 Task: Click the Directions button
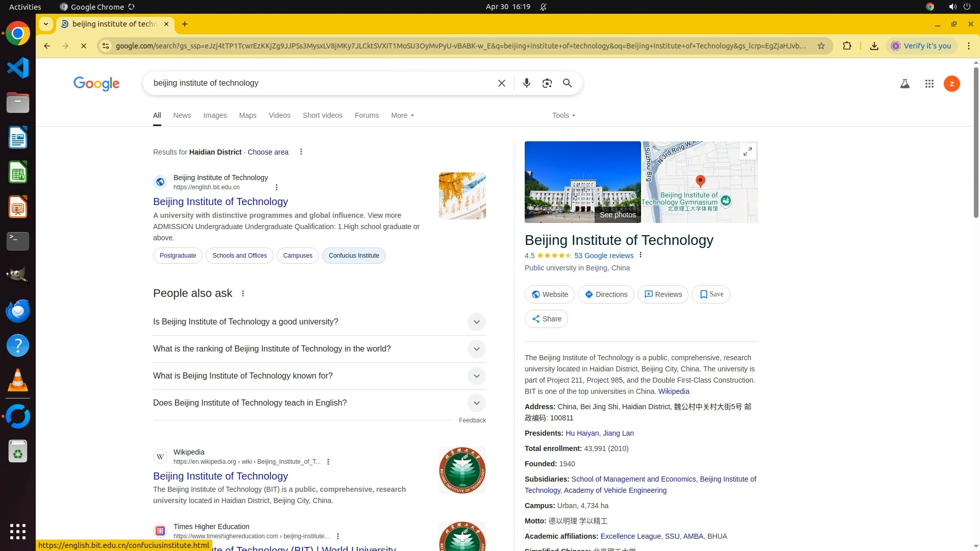click(x=605, y=294)
